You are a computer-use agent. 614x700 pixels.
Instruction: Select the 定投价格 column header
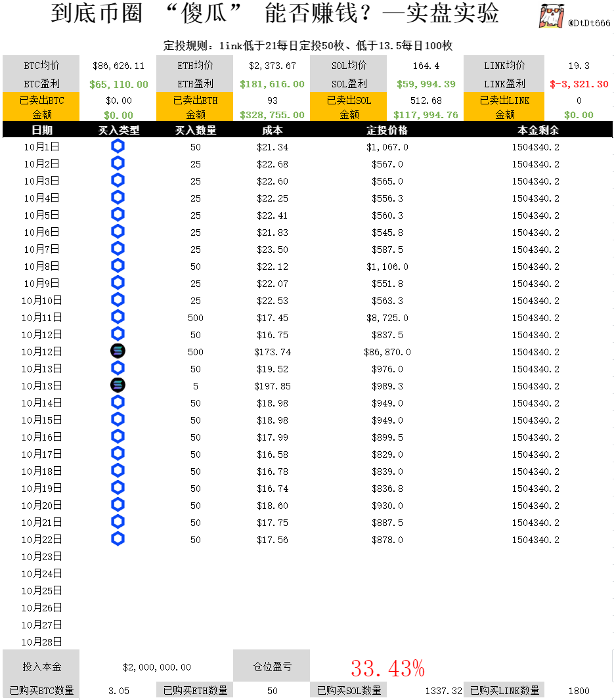(387, 130)
